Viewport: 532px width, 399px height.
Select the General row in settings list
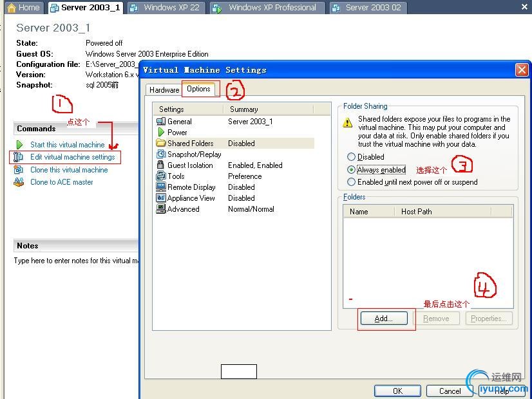click(x=235, y=122)
